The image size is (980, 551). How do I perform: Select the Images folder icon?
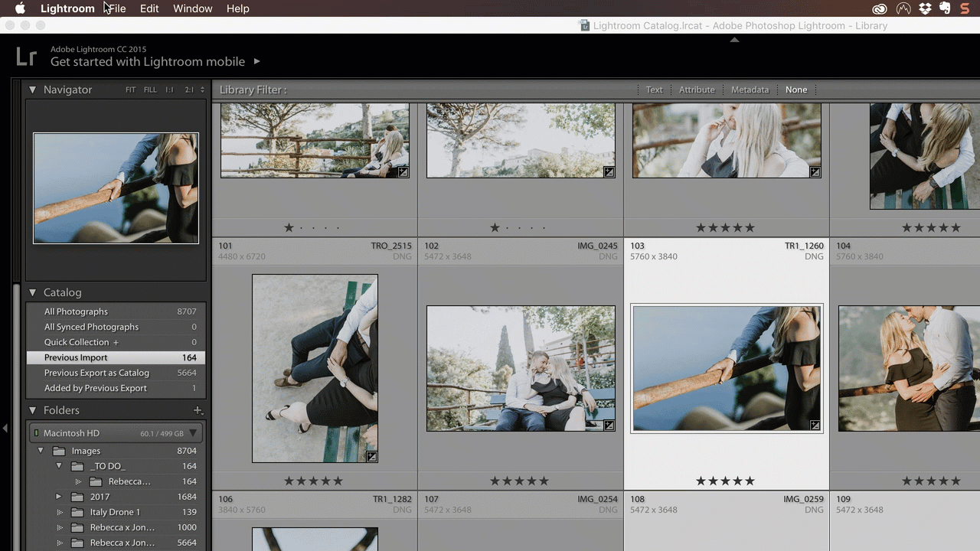pyautogui.click(x=59, y=451)
